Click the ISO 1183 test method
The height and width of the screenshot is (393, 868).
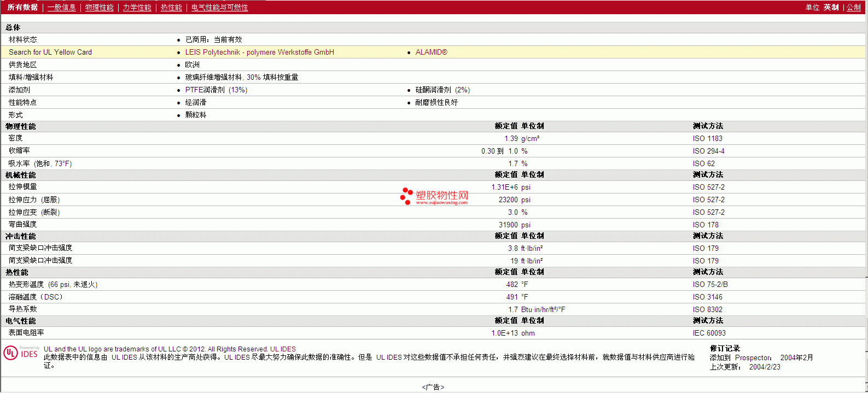[707, 138]
